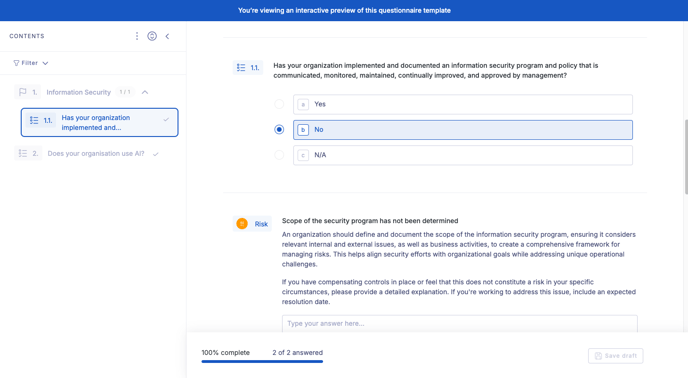Click the interactive preview banner text
This screenshot has width=688, height=378.
point(344,10)
